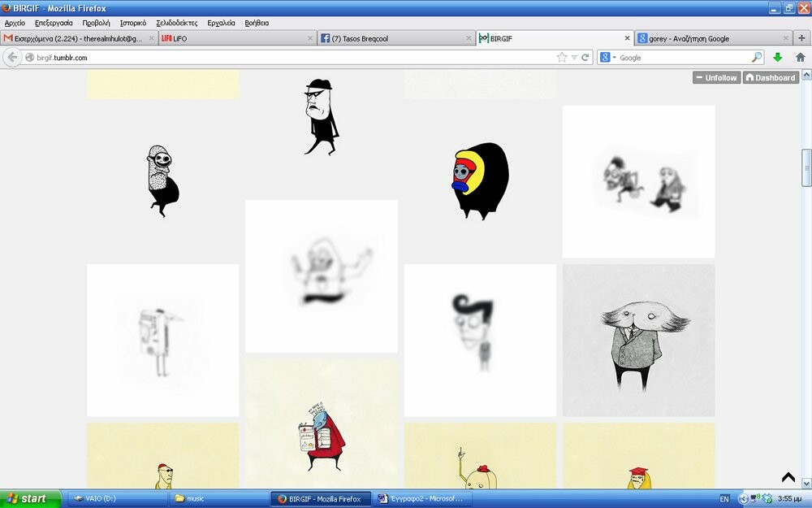Open the Βοήθεια menu

coord(257,23)
